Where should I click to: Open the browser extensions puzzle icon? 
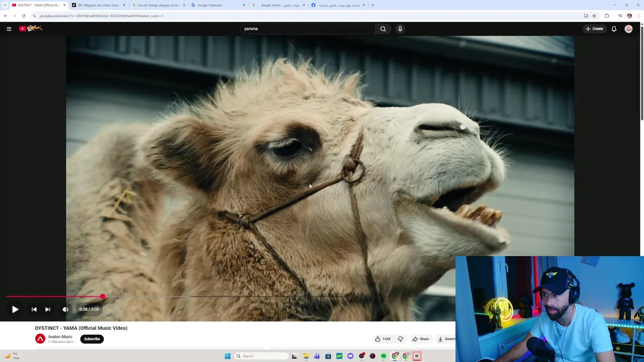607,16
